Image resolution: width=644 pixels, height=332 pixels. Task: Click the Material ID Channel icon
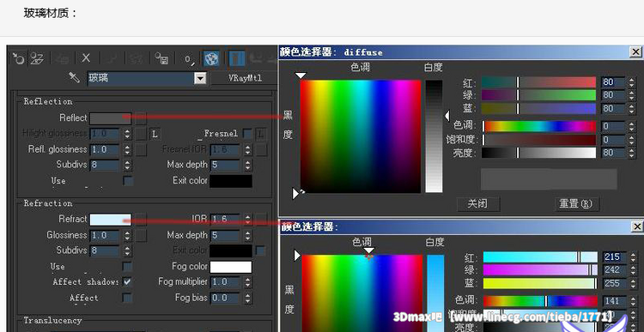click(189, 58)
